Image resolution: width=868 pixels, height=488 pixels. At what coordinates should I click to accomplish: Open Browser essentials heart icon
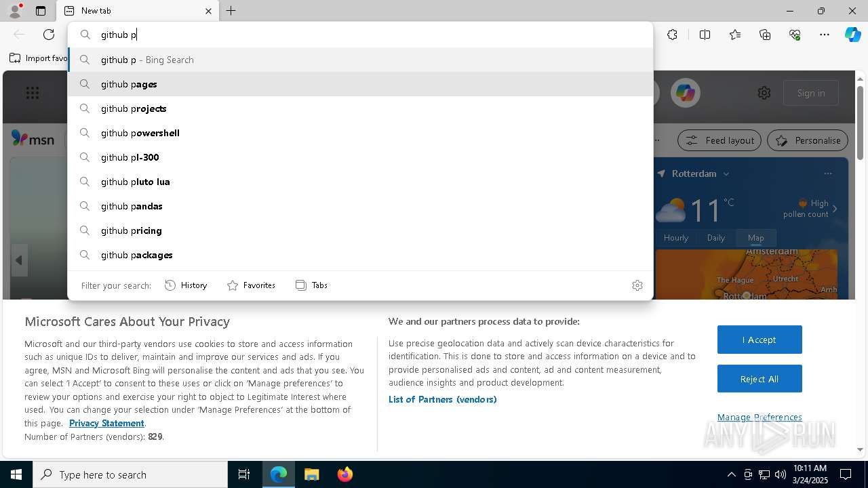coord(795,35)
